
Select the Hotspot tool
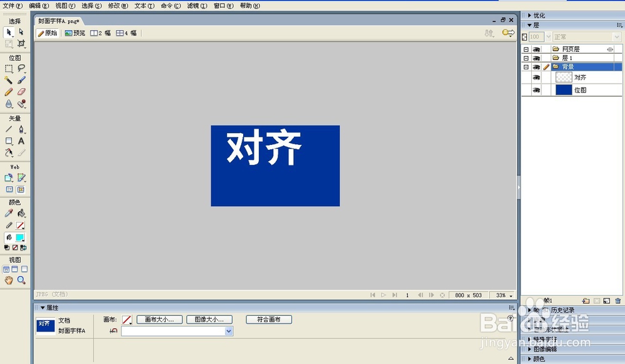tap(9, 177)
